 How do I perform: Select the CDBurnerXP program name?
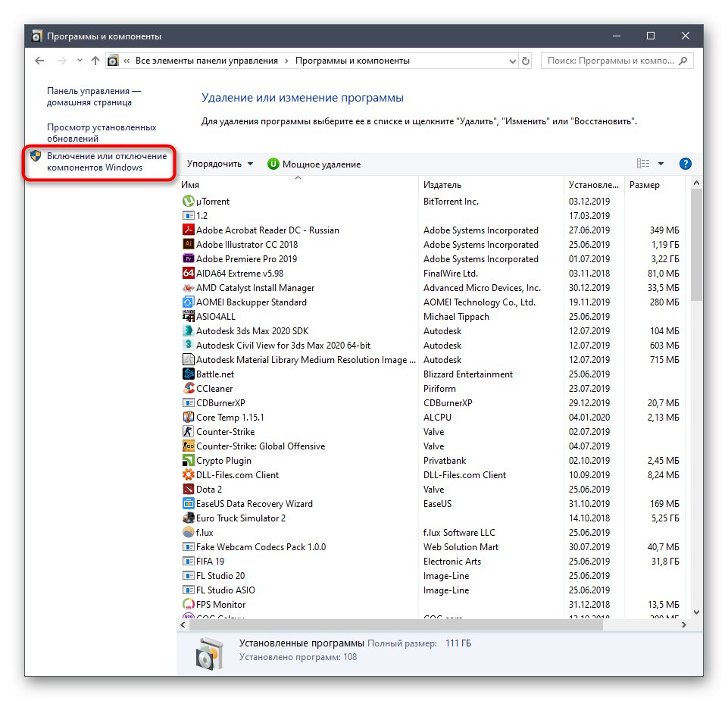coord(220,402)
